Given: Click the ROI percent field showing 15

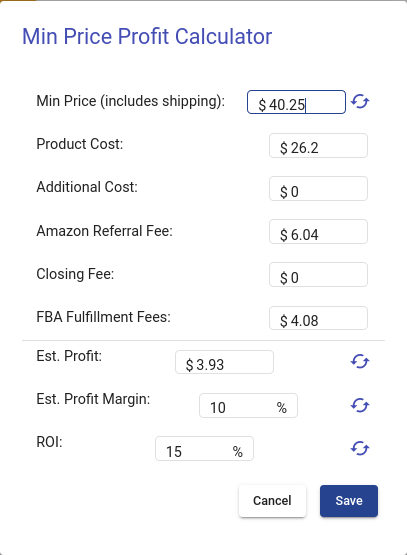Looking at the screenshot, I should coord(205,448).
